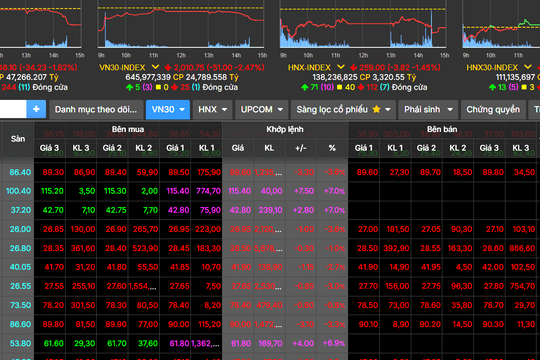
Task: Click the HNX-INDEX value 259.00
Action: [372, 68]
